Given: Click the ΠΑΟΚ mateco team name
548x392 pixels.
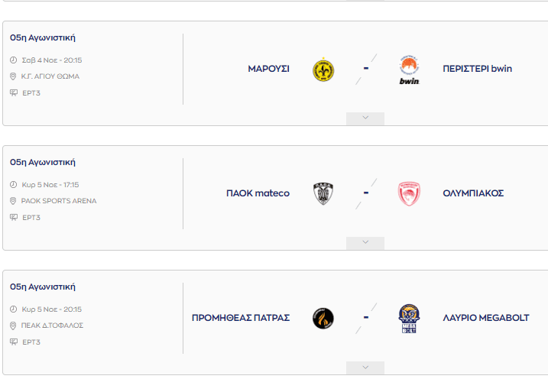Looking at the screenshot, I should pyautogui.click(x=258, y=193).
